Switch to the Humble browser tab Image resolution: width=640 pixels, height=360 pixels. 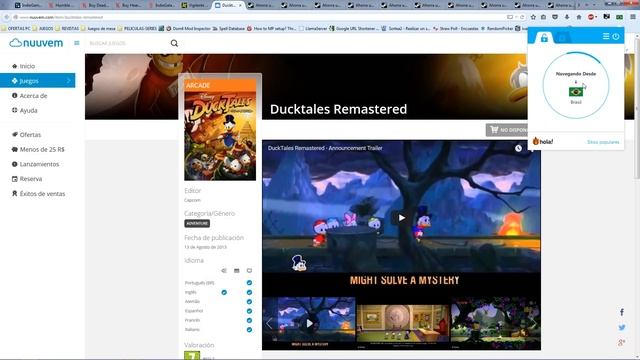click(62, 5)
